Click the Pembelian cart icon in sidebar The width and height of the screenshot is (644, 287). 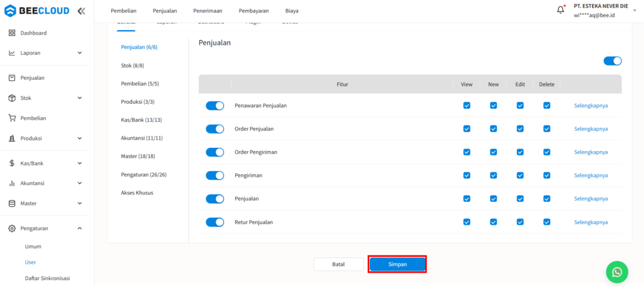[x=12, y=118]
